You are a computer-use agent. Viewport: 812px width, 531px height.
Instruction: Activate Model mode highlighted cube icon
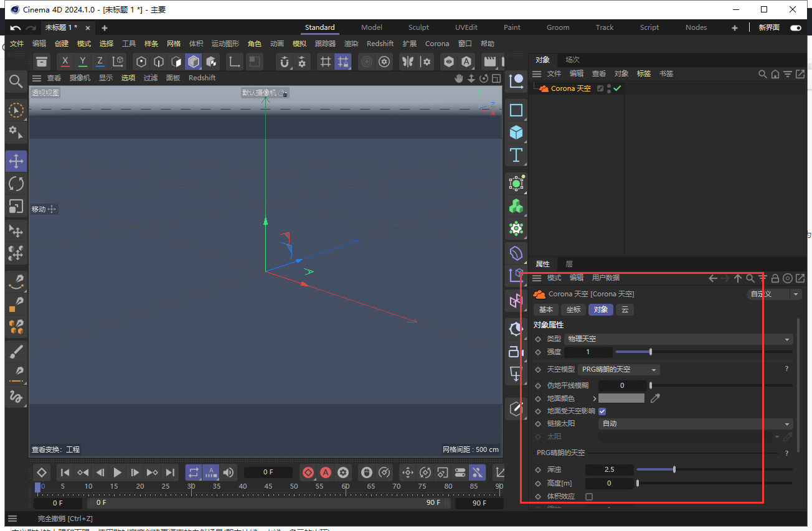coord(194,62)
